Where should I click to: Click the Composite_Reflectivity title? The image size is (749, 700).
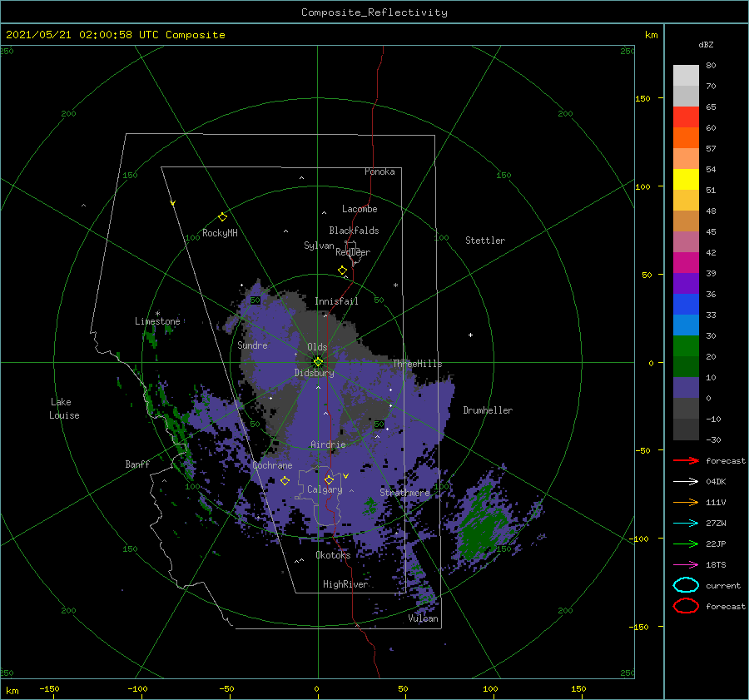374,12
